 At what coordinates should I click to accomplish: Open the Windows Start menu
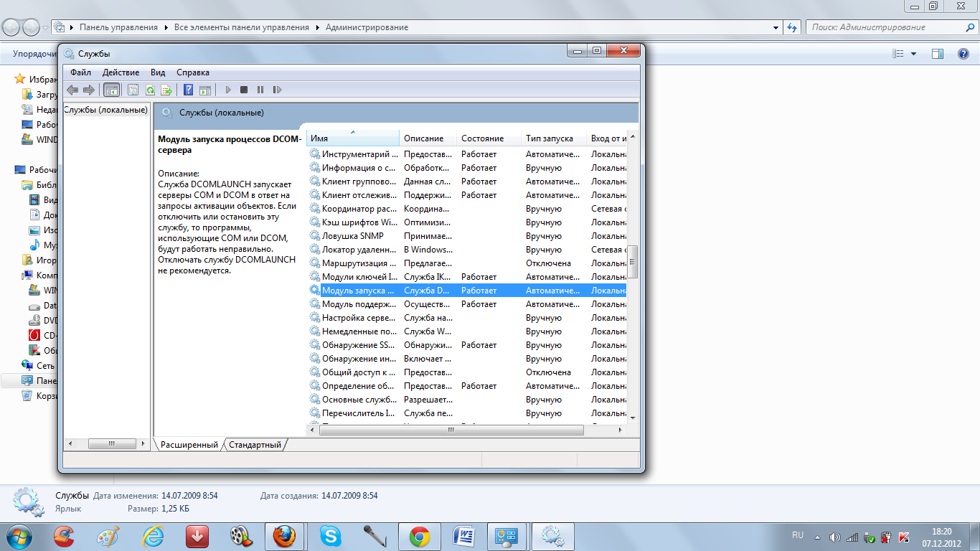[18, 536]
